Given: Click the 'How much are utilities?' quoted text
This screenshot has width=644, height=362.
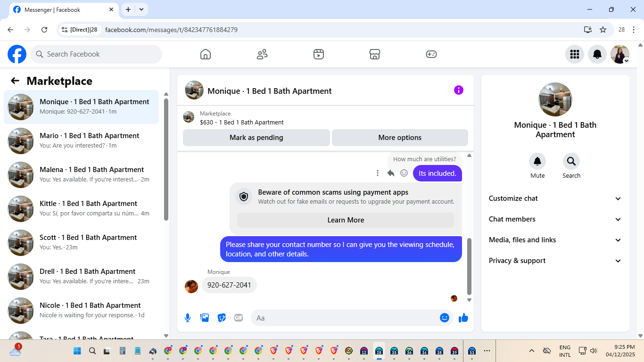Looking at the screenshot, I should tap(425, 159).
